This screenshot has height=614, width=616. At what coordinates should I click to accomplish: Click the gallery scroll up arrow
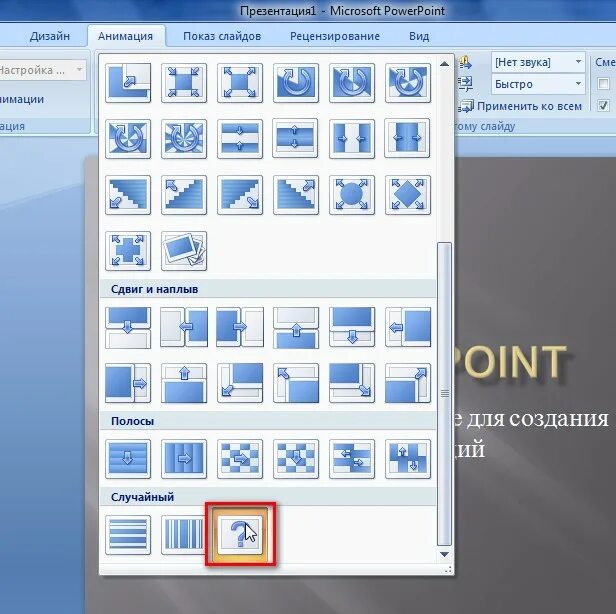(444, 64)
